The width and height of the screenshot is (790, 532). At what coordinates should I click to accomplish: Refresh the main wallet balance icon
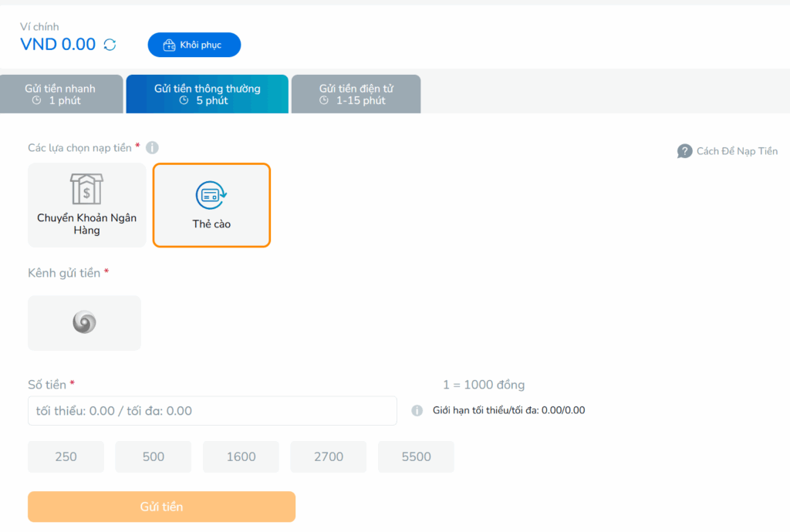(x=110, y=45)
